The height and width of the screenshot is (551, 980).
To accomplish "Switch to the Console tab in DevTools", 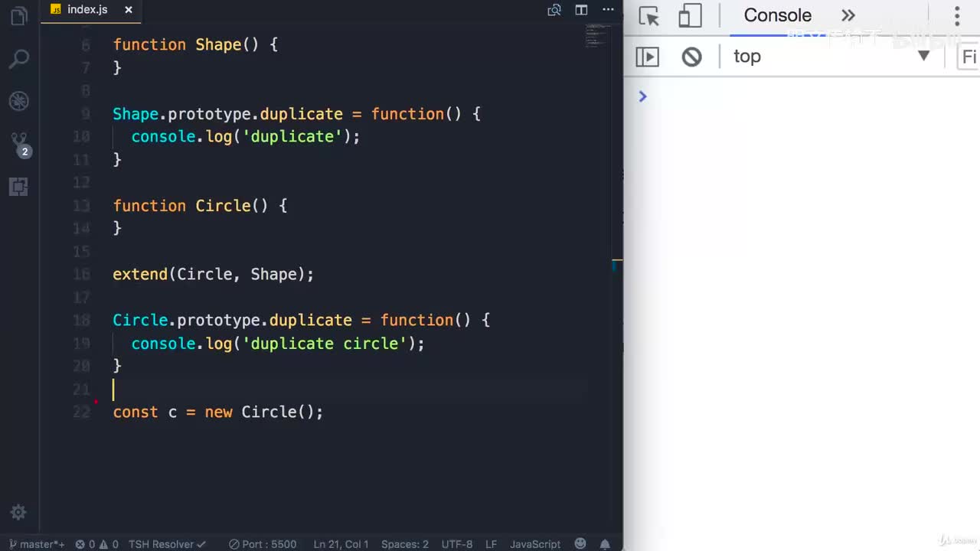I will pyautogui.click(x=777, y=16).
